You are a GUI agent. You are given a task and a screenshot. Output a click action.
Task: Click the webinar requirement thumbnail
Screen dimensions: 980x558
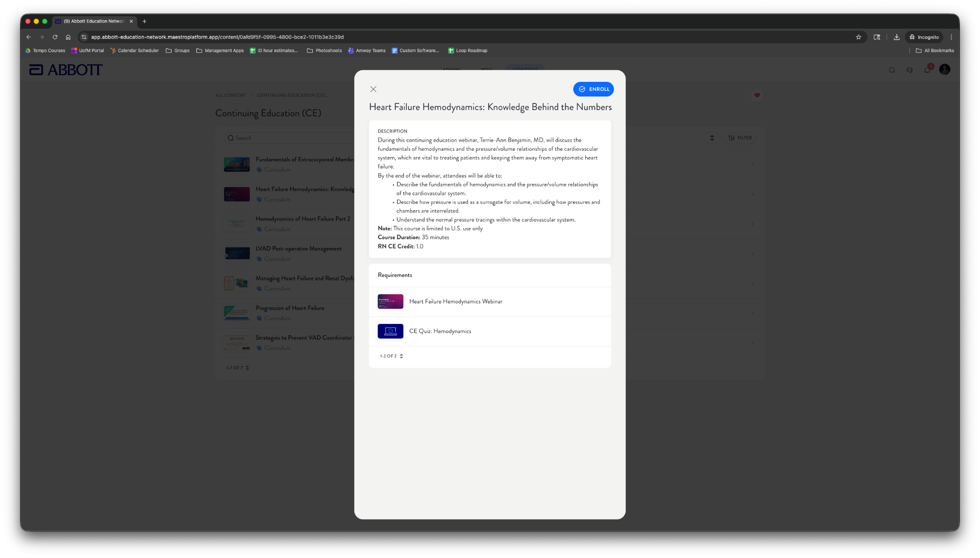point(390,301)
